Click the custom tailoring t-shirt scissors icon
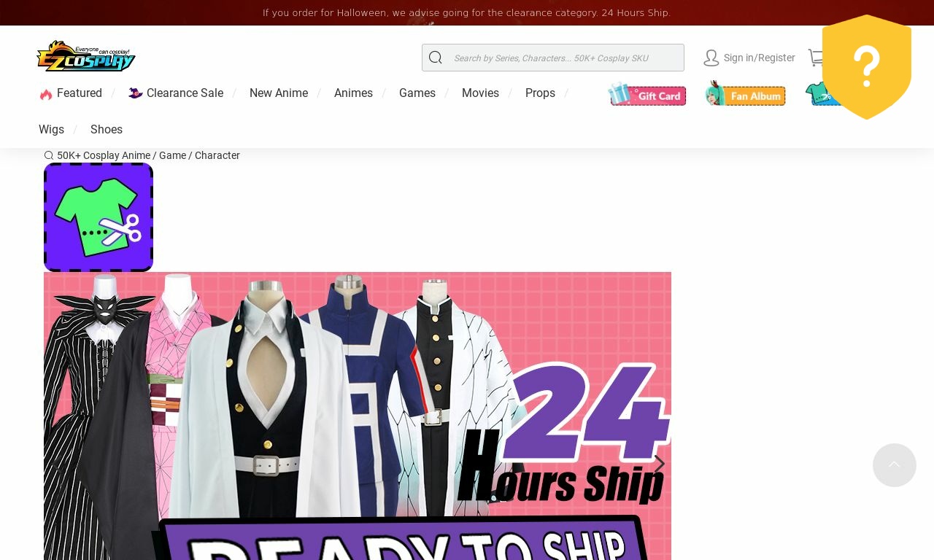934x560 pixels. [x=99, y=217]
